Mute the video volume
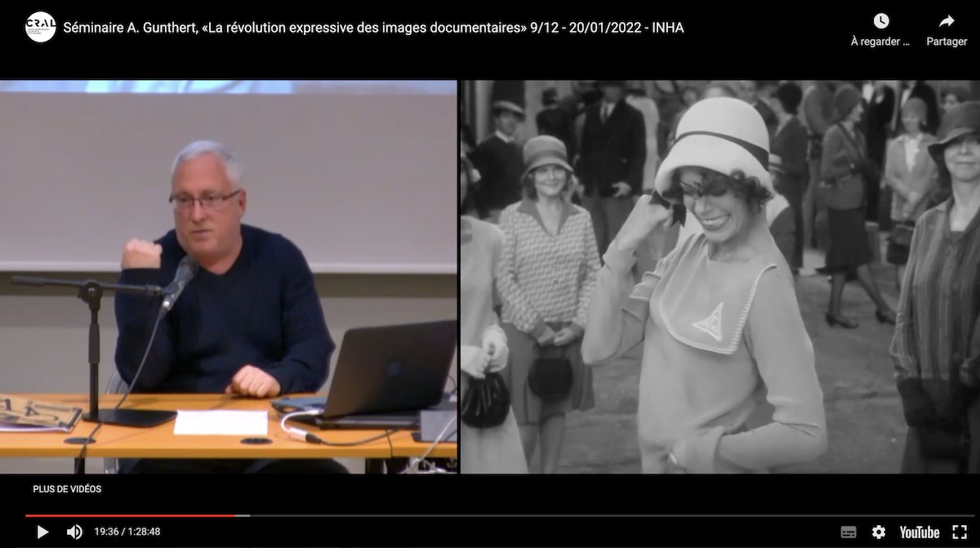The height and width of the screenshot is (548, 980). [74, 532]
